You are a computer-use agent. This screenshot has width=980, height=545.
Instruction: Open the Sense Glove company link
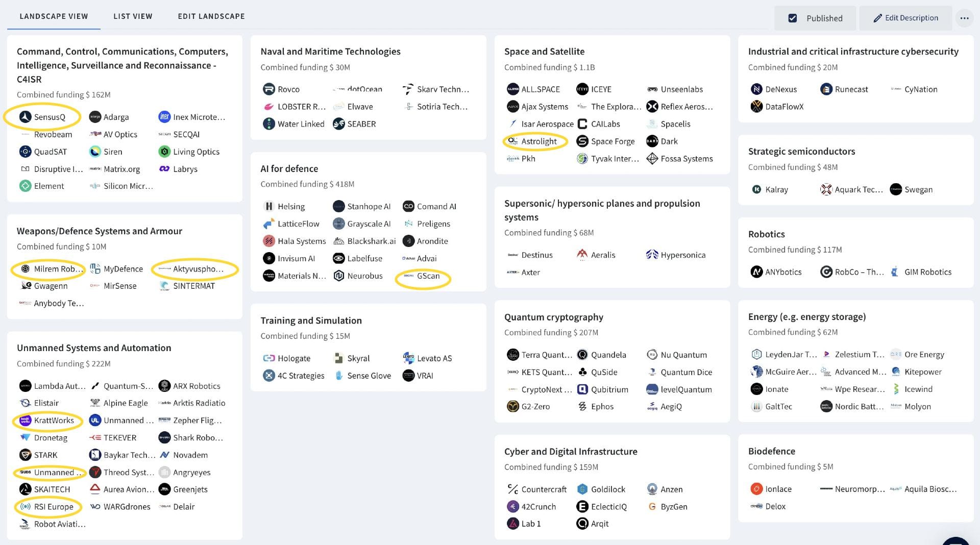coord(369,376)
